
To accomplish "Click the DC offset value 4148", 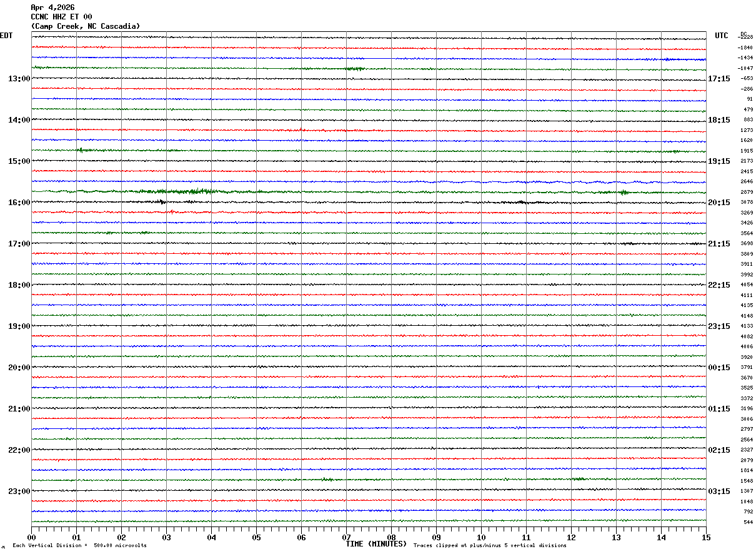I will tap(747, 316).
